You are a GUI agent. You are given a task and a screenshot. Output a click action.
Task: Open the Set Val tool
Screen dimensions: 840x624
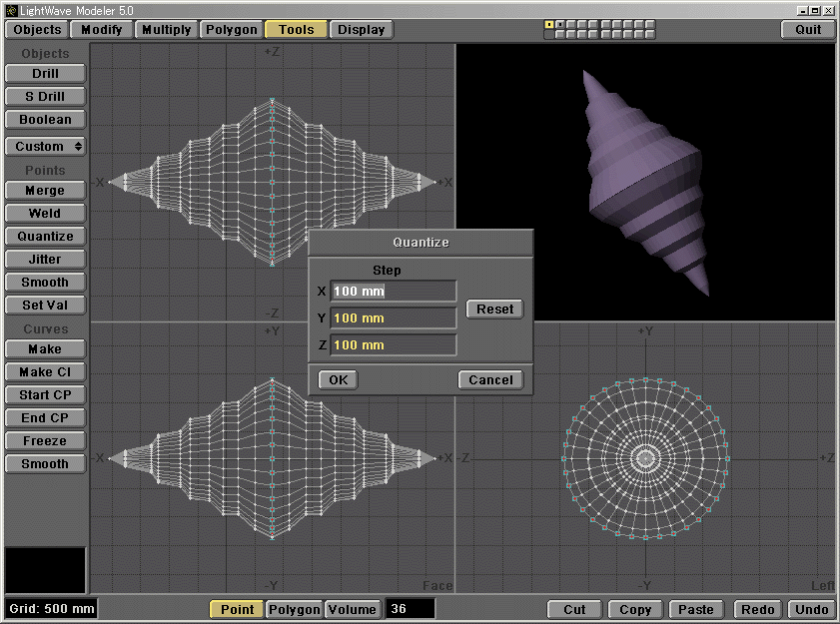pyautogui.click(x=44, y=305)
